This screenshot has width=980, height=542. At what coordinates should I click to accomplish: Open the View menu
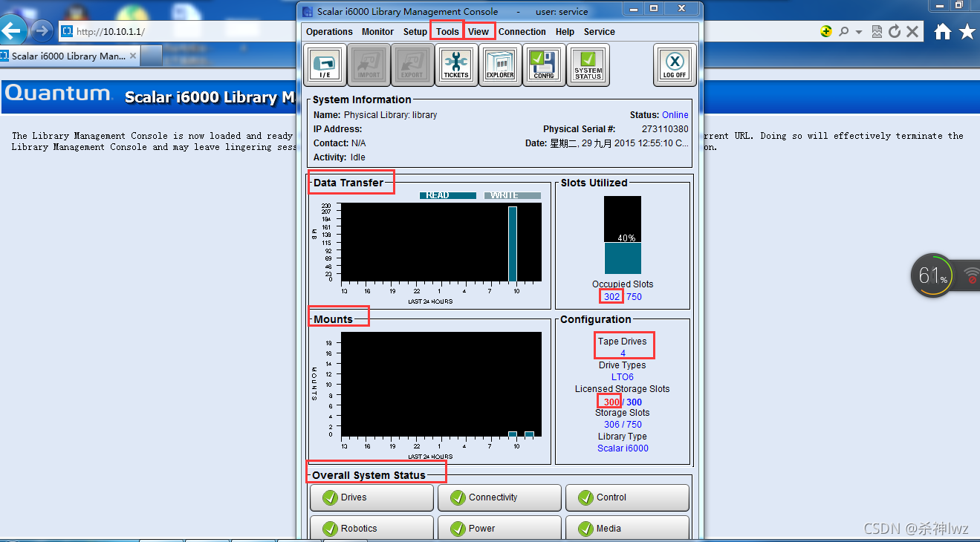click(478, 32)
